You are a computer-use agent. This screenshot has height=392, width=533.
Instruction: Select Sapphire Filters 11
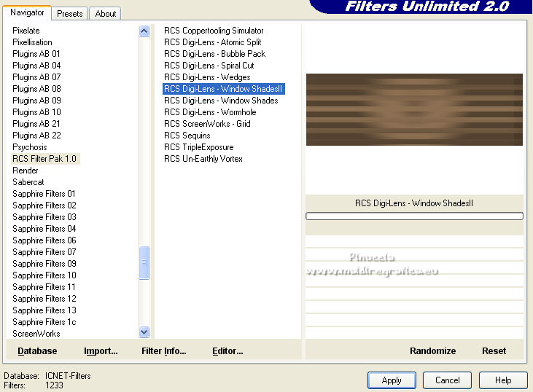click(x=44, y=286)
